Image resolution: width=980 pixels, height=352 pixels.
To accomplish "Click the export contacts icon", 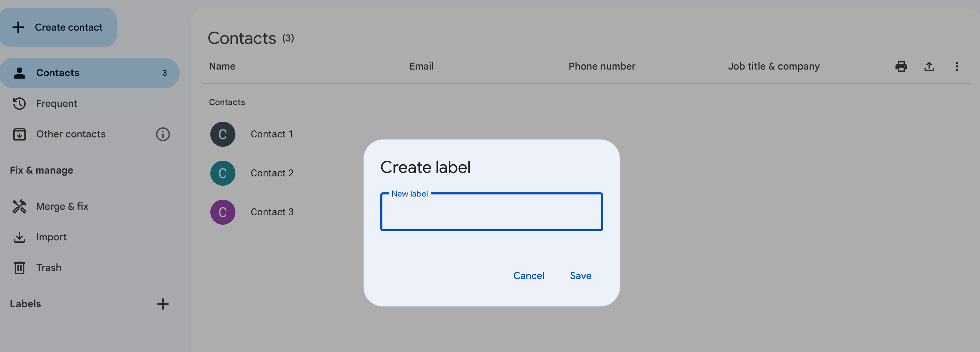I will (x=929, y=66).
